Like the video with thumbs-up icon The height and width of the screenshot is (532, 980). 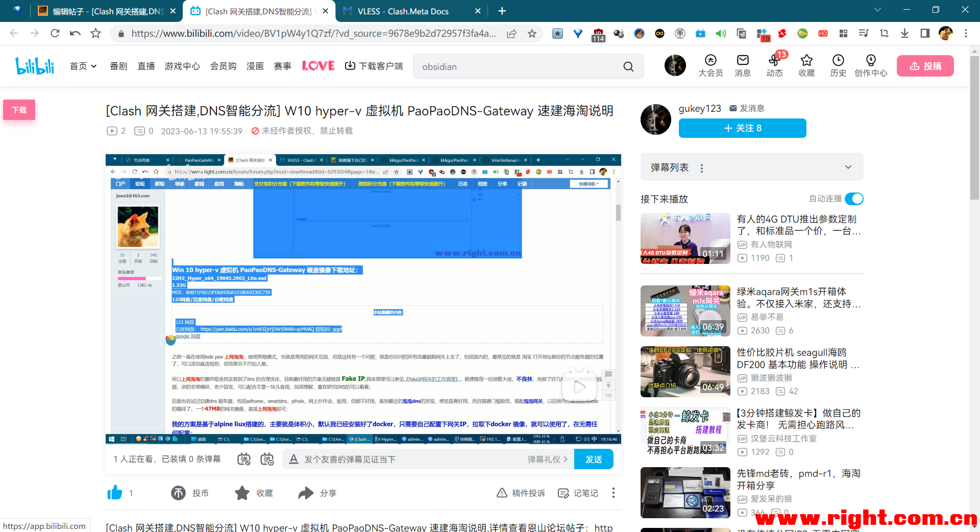click(115, 493)
